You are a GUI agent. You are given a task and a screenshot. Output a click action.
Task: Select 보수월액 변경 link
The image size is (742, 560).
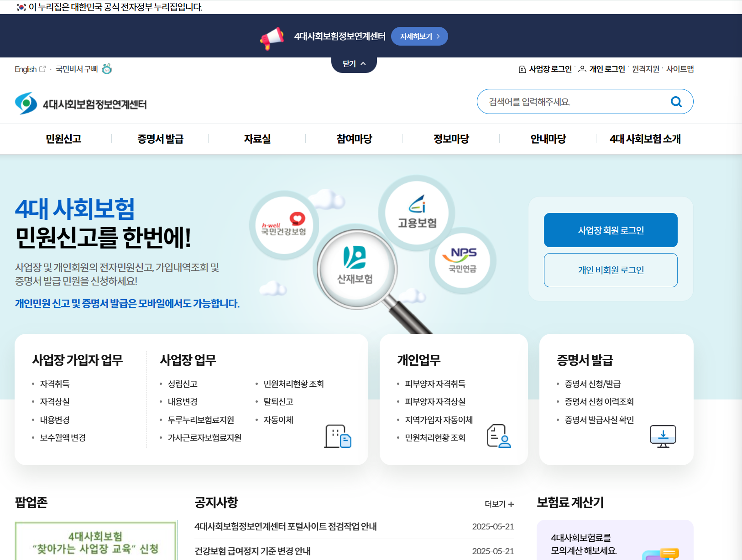point(63,438)
